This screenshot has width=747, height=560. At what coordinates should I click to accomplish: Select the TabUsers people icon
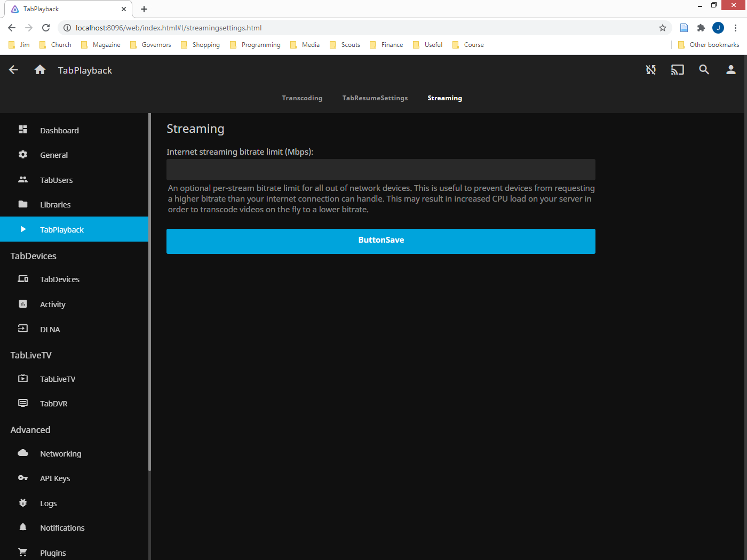[23, 180]
